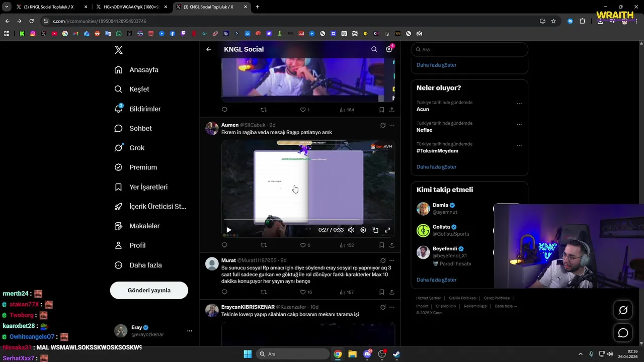
Task: Open Grok floating button
Action: click(x=623, y=310)
